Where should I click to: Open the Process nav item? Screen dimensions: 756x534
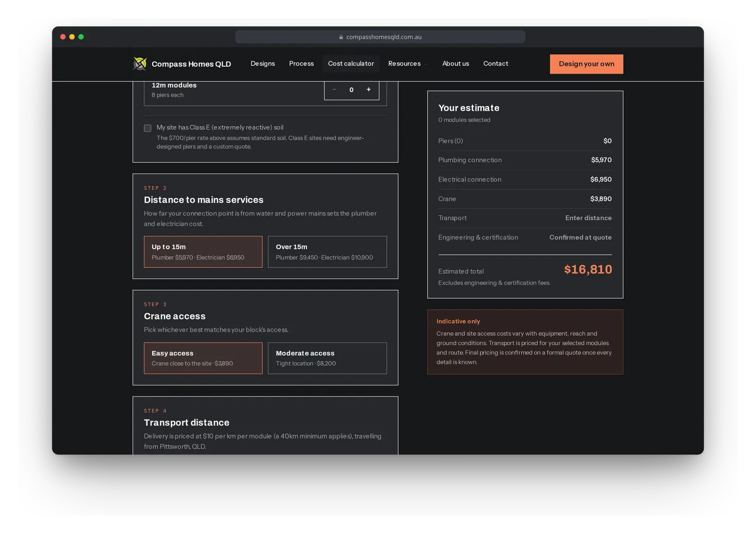click(301, 64)
